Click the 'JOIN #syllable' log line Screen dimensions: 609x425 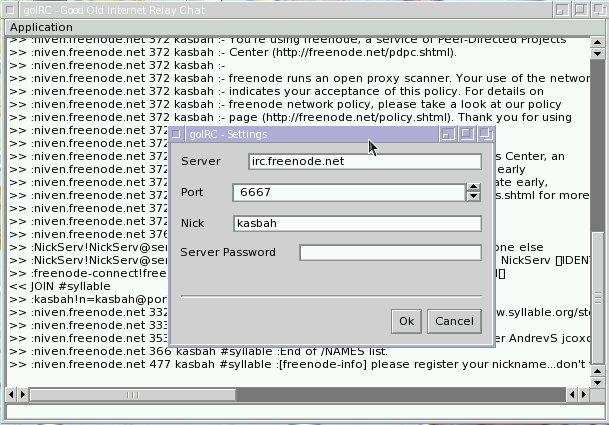(60, 287)
